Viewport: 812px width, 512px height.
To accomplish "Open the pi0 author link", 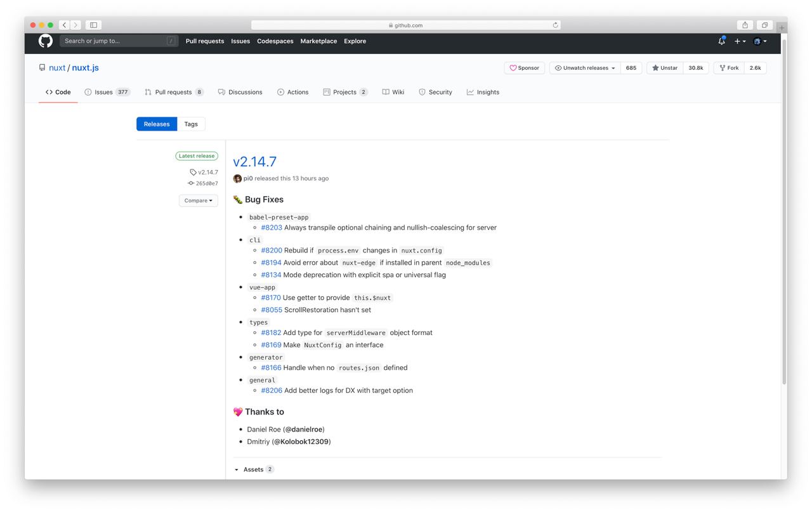I will (248, 179).
